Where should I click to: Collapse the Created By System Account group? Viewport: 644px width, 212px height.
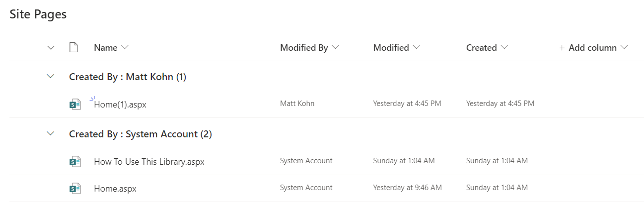[x=50, y=134]
